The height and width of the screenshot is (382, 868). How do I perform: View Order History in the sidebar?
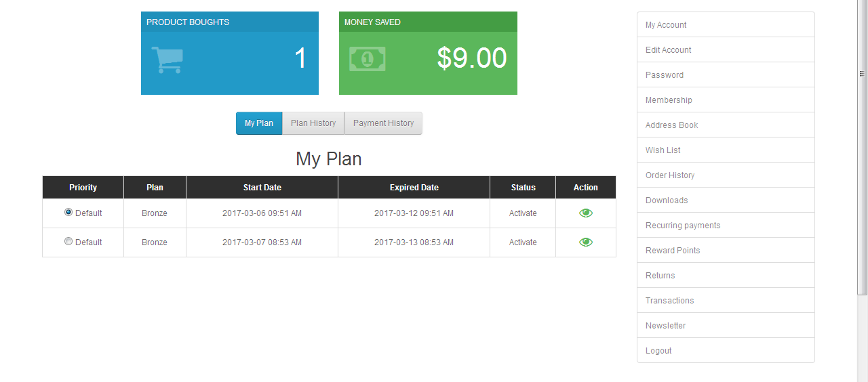(x=670, y=175)
